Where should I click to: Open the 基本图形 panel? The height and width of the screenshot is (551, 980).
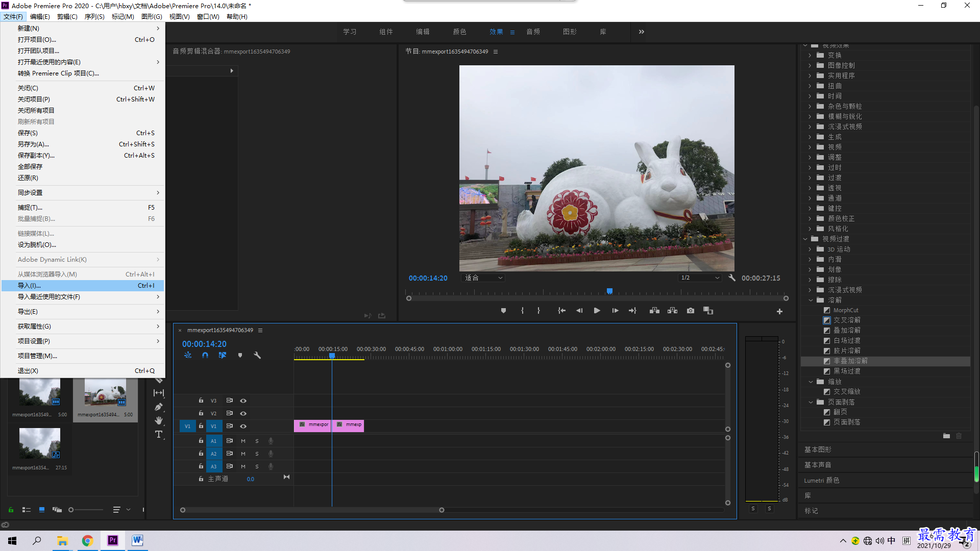[x=818, y=449]
